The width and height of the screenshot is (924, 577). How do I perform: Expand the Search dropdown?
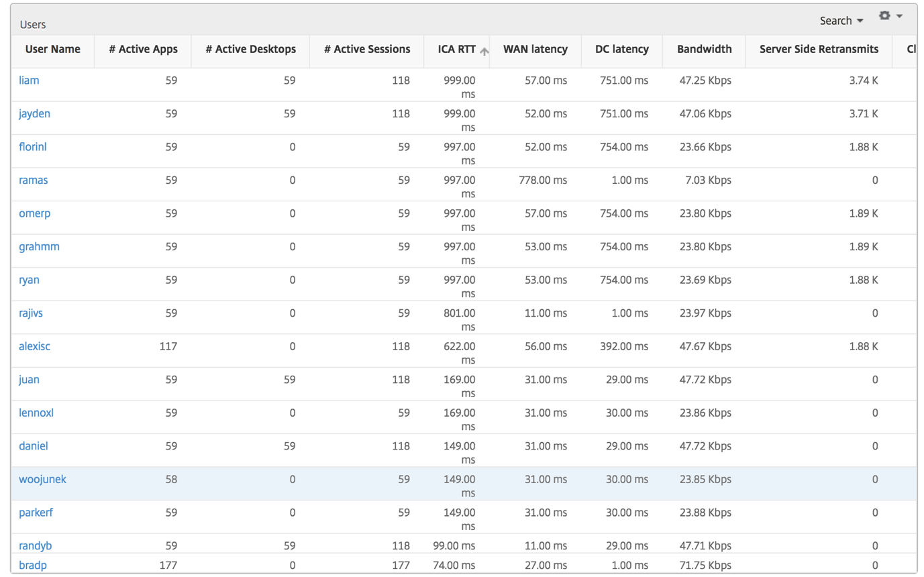point(841,21)
